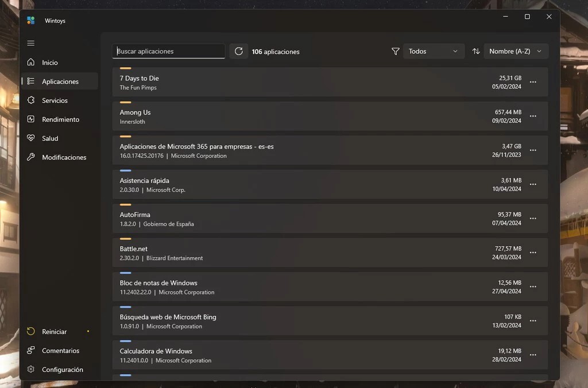Open the Comentarios page

[x=60, y=350]
